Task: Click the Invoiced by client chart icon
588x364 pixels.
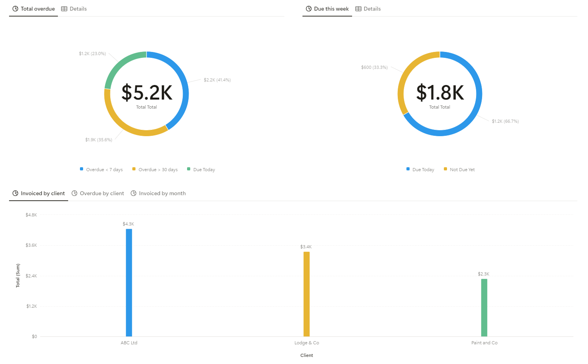Action: pos(15,193)
